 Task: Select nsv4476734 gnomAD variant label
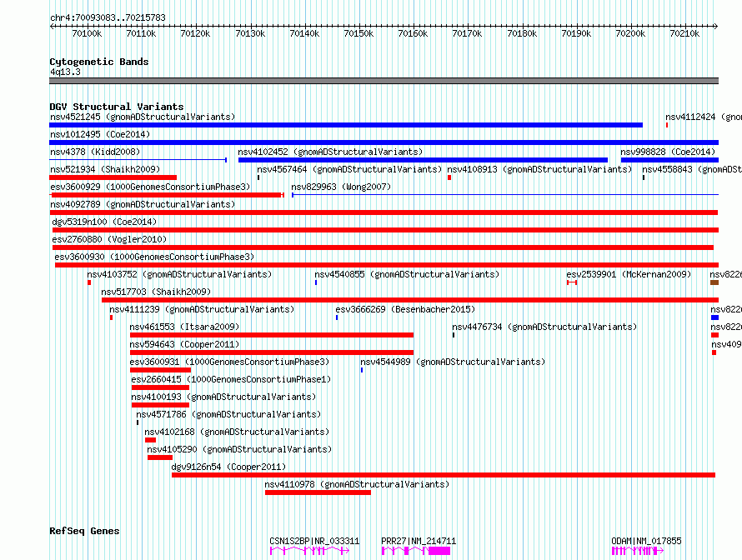pyautogui.click(x=544, y=327)
